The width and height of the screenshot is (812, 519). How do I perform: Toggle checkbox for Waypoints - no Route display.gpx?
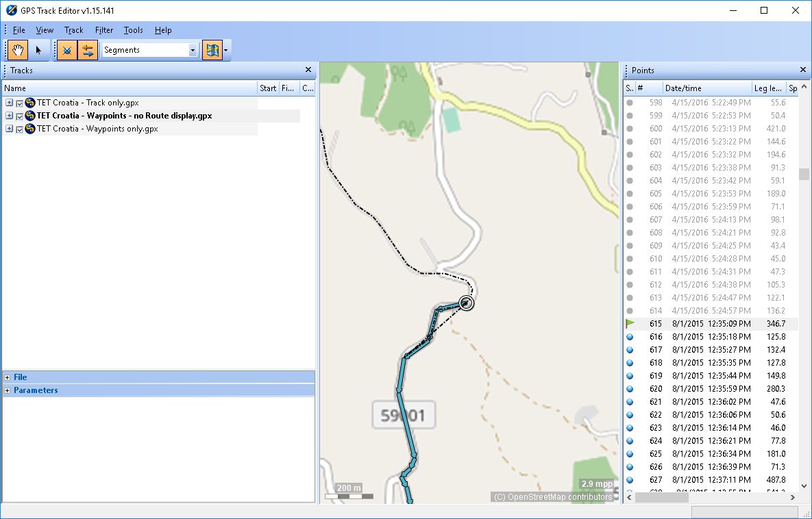click(x=19, y=116)
